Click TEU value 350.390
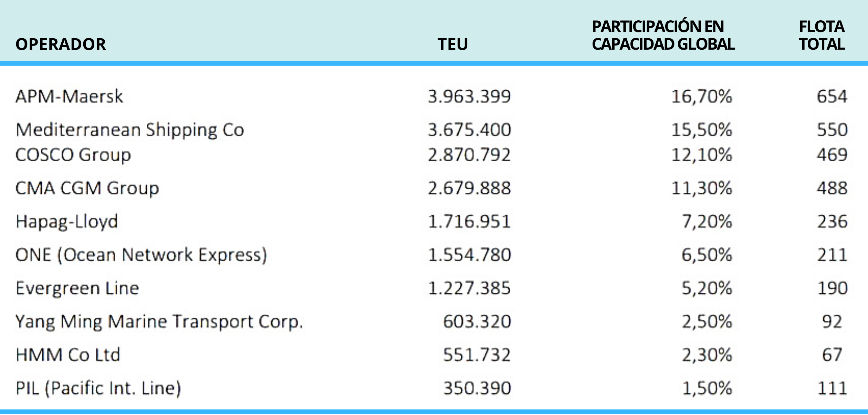The height and width of the screenshot is (415, 868). [x=477, y=388]
